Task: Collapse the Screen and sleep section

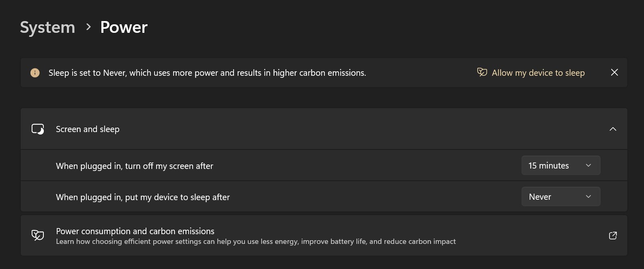Action: tap(613, 129)
